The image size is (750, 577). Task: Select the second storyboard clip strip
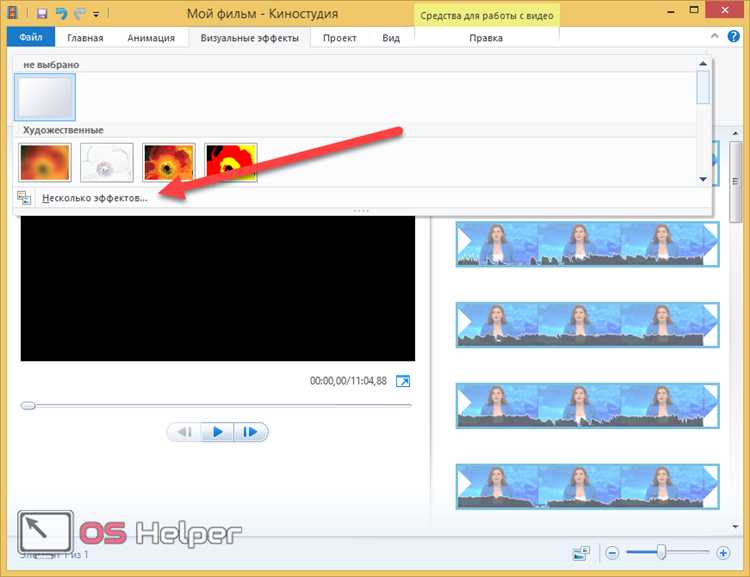pyautogui.click(x=587, y=325)
